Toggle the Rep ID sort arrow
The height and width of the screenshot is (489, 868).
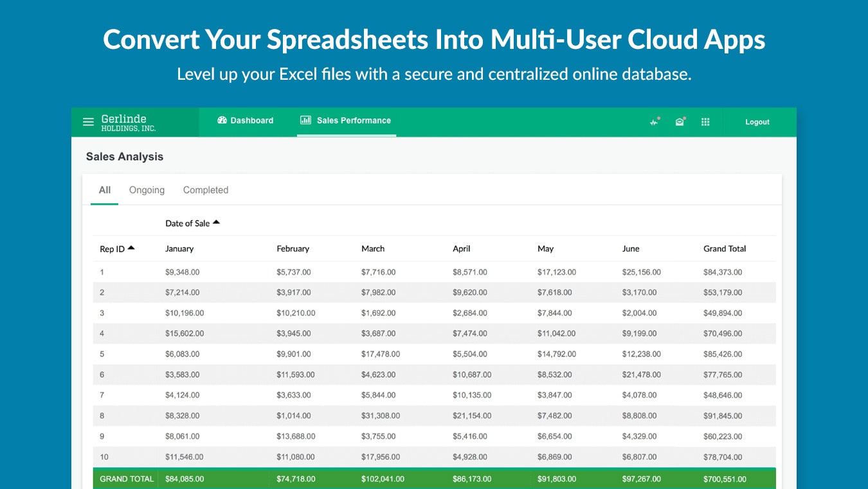tap(131, 248)
